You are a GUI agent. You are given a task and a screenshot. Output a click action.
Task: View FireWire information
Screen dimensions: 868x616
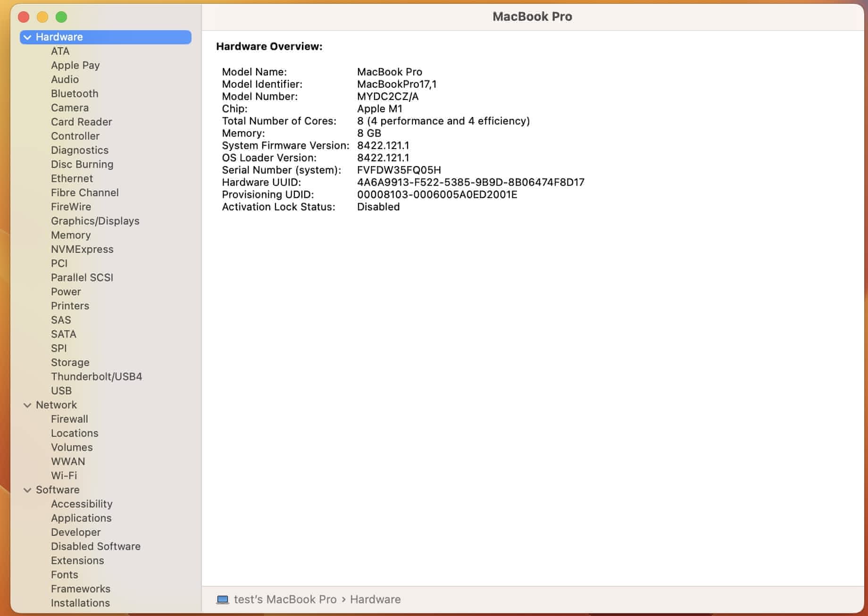pos(71,207)
